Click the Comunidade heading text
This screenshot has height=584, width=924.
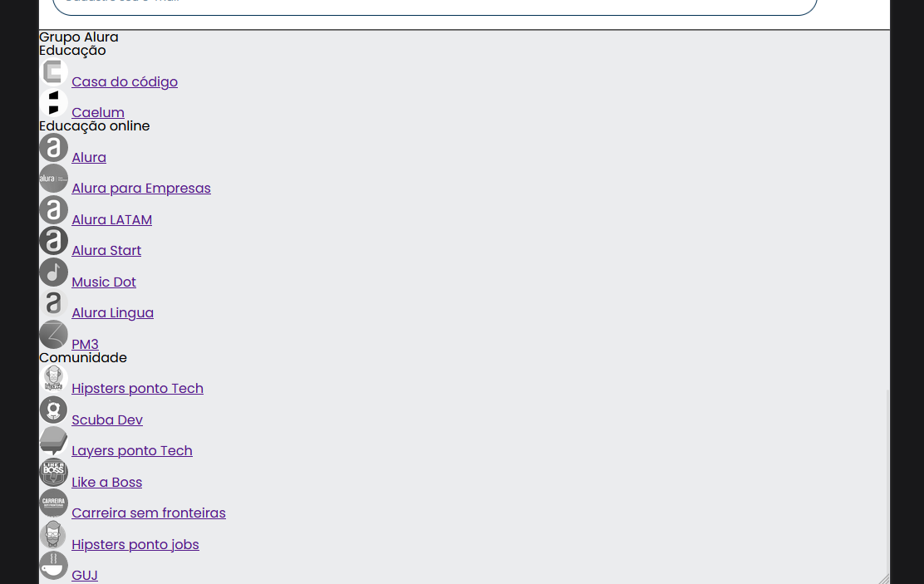point(83,358)
